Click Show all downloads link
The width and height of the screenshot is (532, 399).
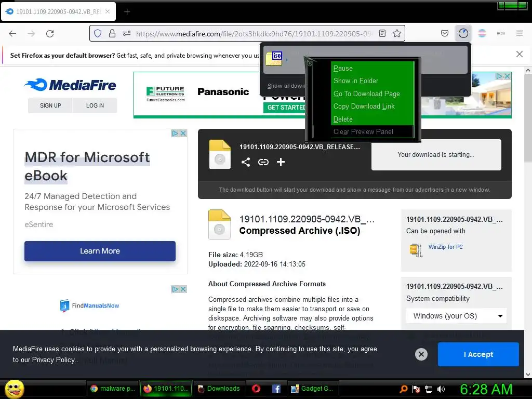[x=286, y=86]
